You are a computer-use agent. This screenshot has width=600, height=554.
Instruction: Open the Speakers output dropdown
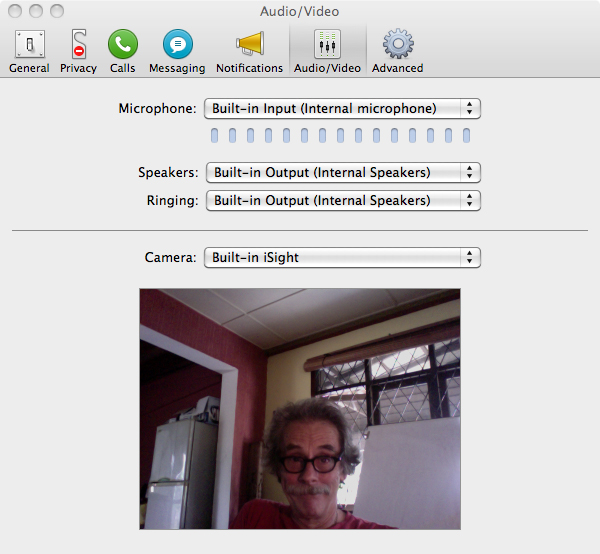pos(343,172)
